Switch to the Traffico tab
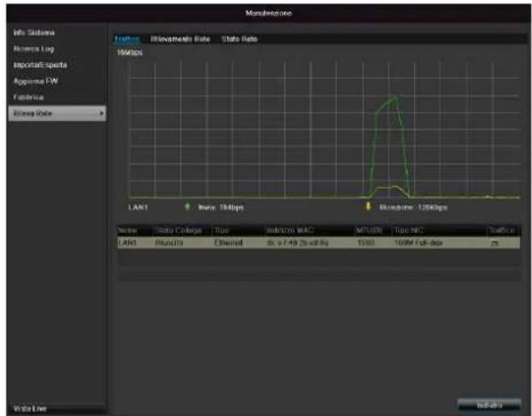Screen dimensions: 532x416 pyautogui.click(x=127, y=39)
